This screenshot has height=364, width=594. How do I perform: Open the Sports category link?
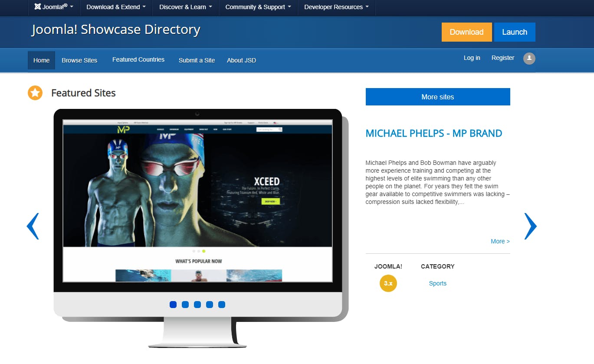click(437, 283)
